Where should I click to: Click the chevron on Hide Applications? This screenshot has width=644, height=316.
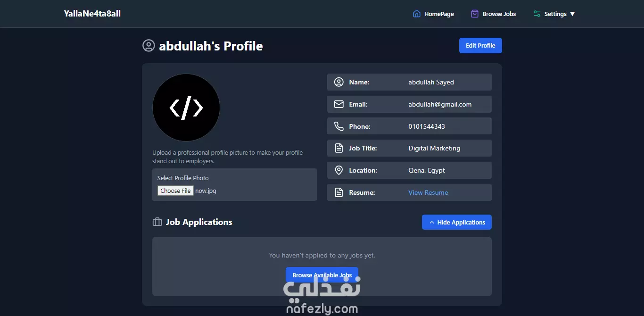tap(431, 222)
